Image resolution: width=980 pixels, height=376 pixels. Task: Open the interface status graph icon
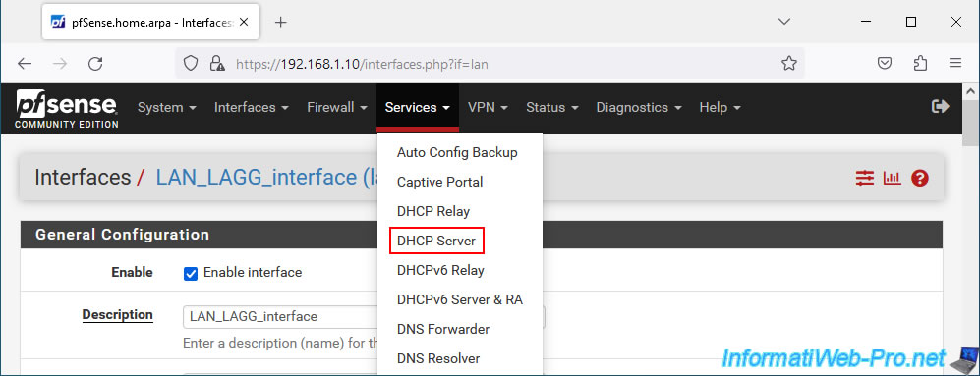pyautogui.click(x=892, y=178)
